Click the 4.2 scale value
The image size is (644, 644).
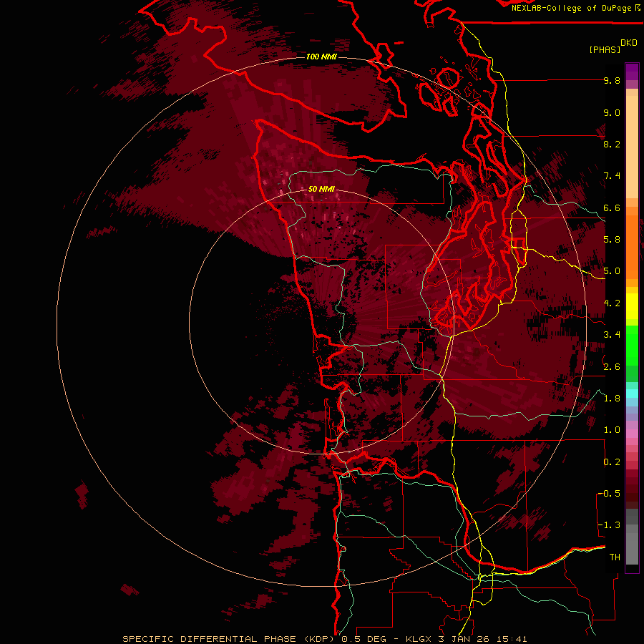tap(612, 303)
